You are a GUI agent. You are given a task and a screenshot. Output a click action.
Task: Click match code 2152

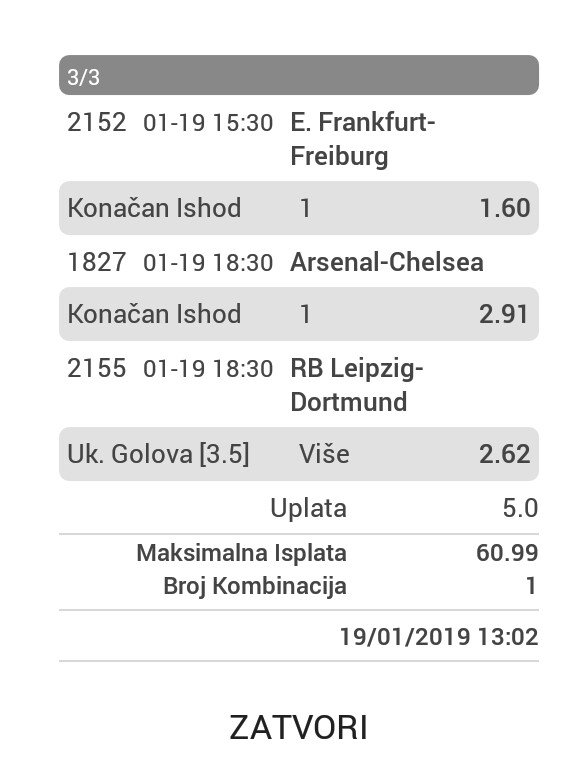point(97,122)
